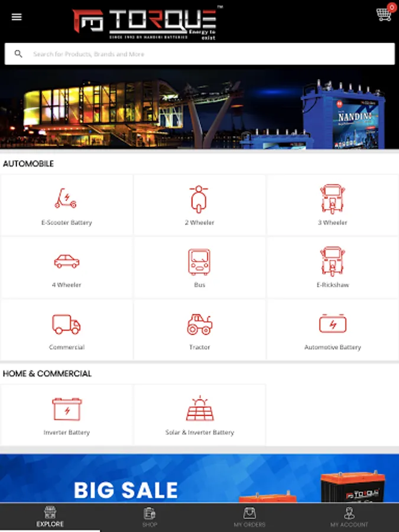This screenshot has width=399, height=532.
Task: Open the Automotive Battery icon
Action: tap(332, 323)
